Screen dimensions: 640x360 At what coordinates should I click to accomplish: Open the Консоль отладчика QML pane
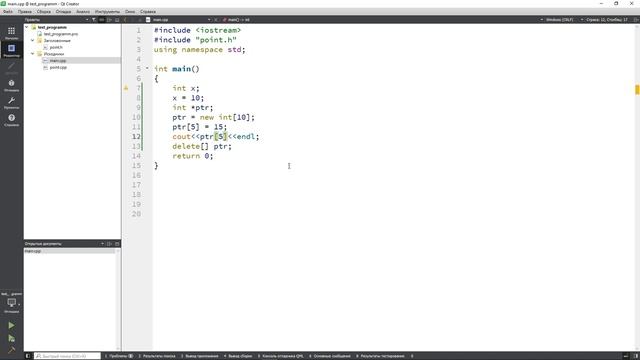click(x=280, y=356)
